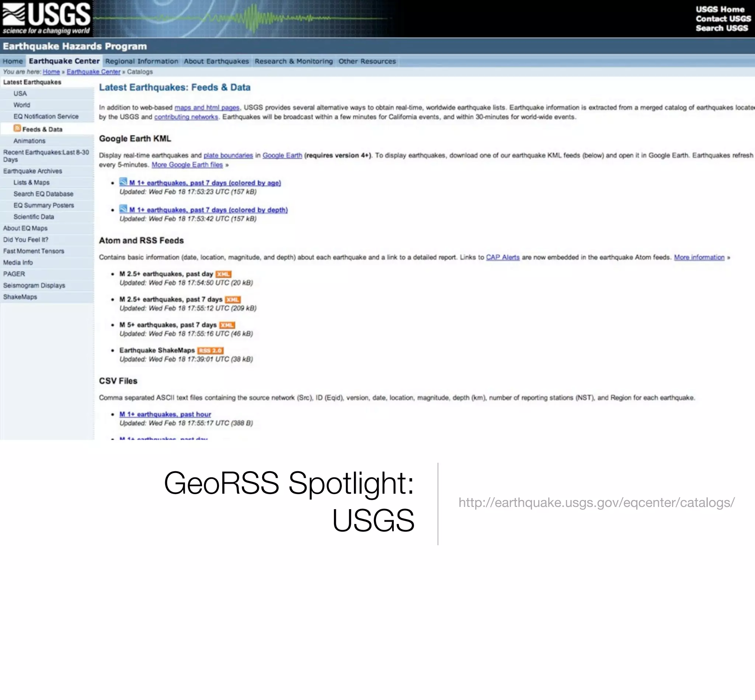Open the More Google Earth files link
Screen dimensions: 755x700
tap(187, 165)
